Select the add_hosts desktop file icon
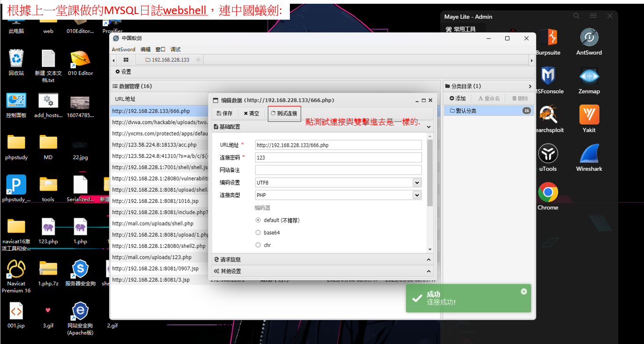The image size is (644, 344). coord(48,100)
